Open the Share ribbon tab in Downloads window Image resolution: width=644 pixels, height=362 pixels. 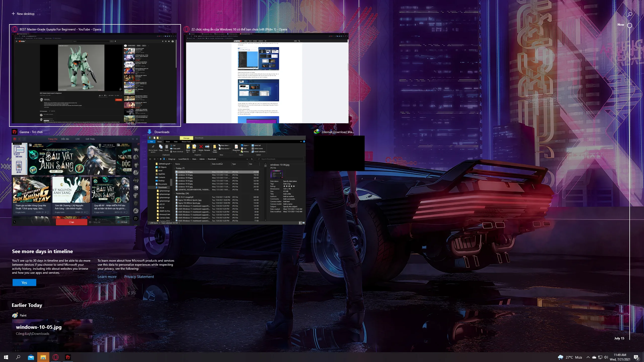pyautogui.click(x=168, y=142)
